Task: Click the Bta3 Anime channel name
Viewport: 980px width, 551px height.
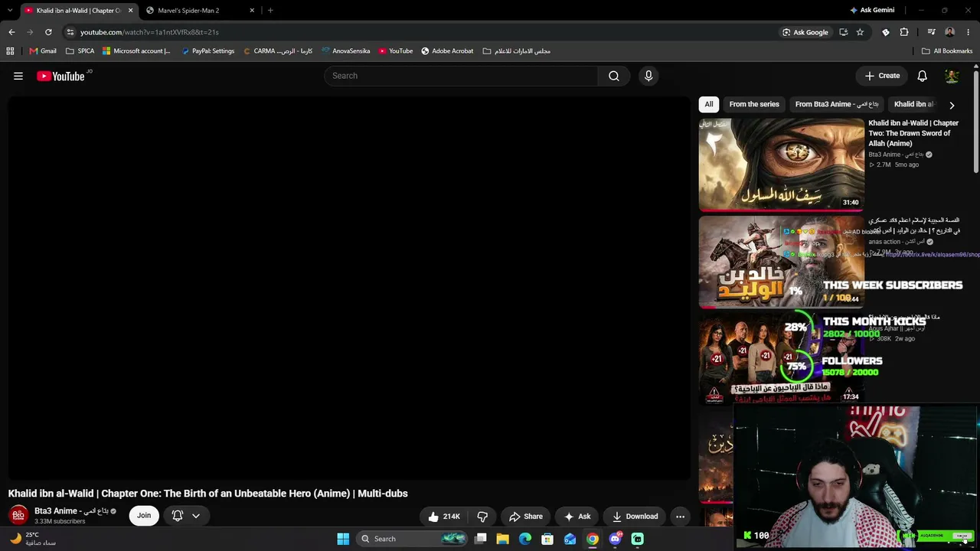Action: (70, 511)
